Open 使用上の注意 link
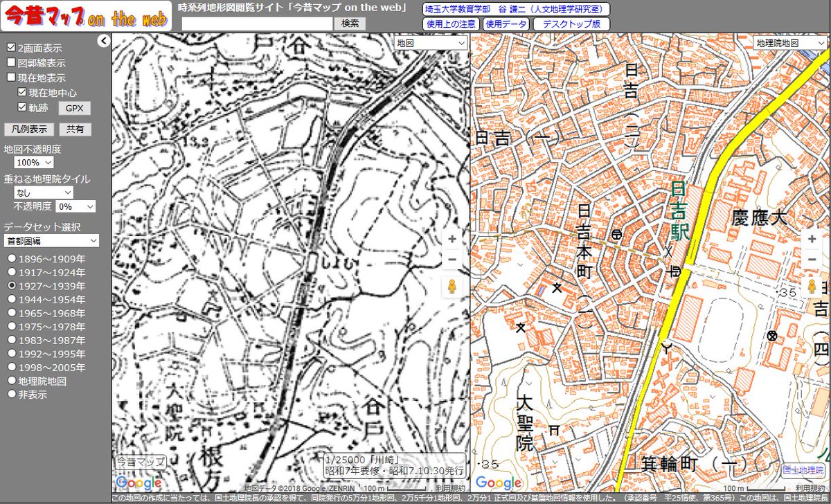The width and height of the screenshot is (831, 504). click(451, 24)
